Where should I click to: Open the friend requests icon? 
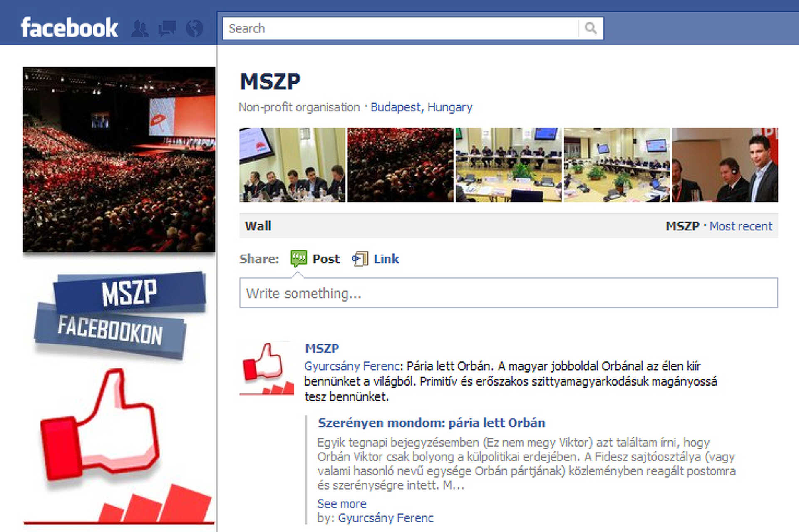[140, 28]
